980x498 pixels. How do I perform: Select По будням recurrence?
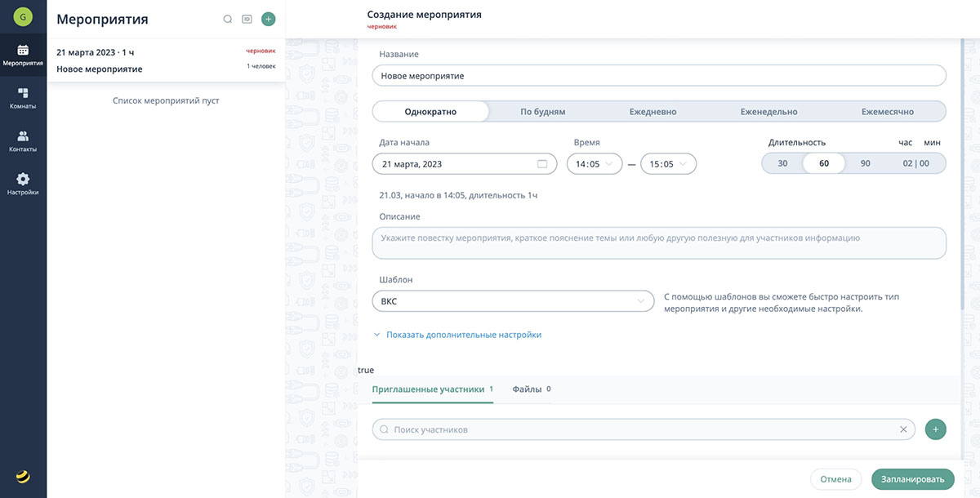pos(543,112)
